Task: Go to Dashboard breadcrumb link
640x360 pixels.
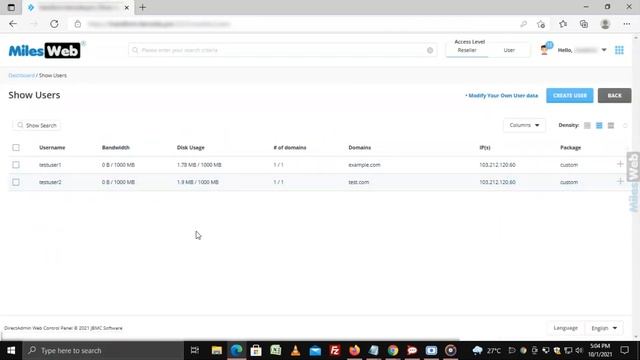Action: [21, 76]
